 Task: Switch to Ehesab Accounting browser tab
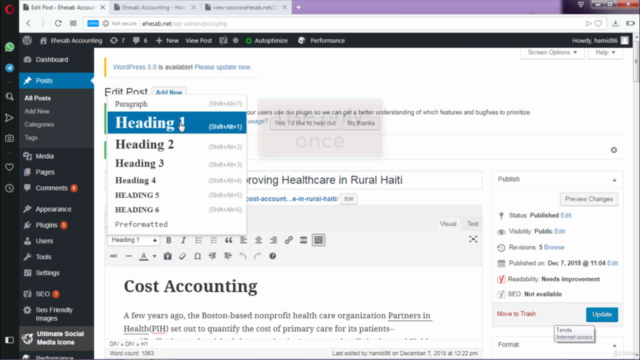click(154, 7)
